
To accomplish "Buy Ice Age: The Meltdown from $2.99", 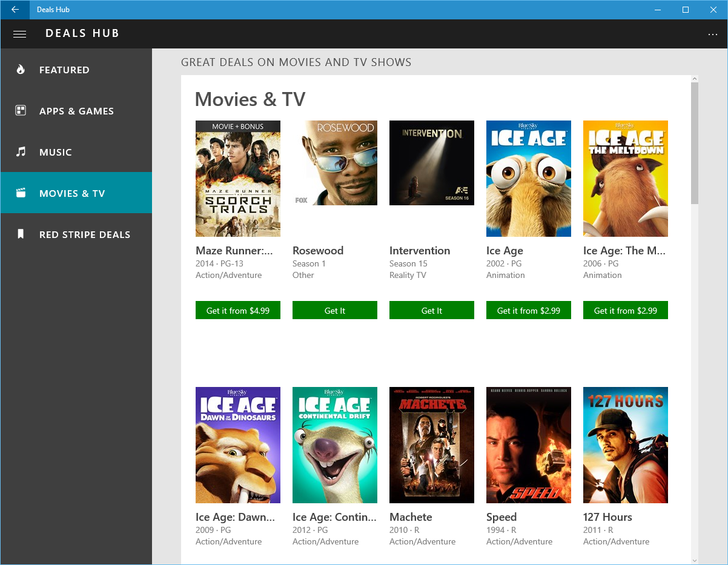I will pyautogui.click(x=625, y=310).
